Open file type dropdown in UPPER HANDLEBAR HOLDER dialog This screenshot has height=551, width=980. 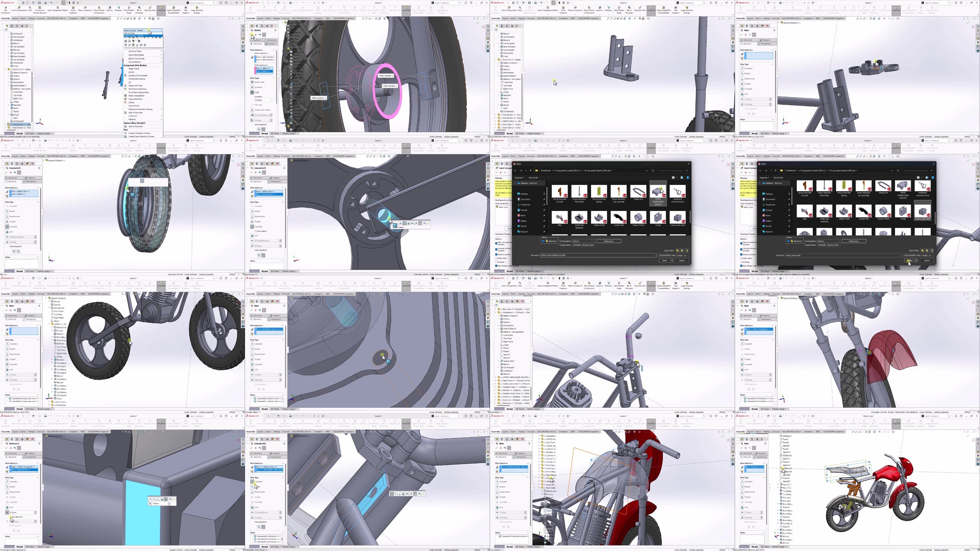click(674, 255)
